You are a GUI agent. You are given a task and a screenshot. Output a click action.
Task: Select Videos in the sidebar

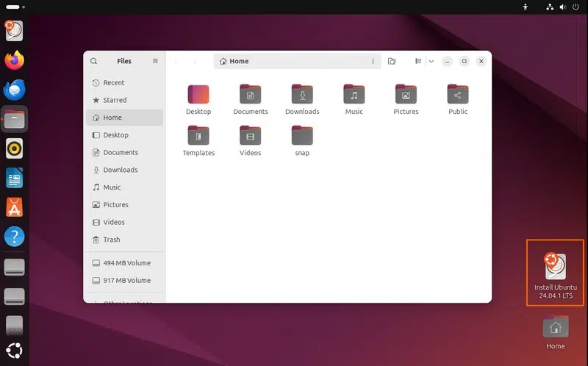pos(124,222)
